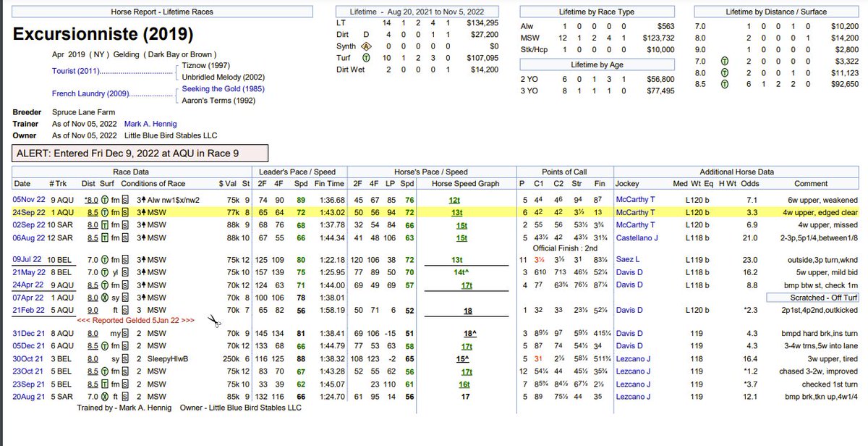Open the 12t speed graph link
This screenshot has width=868, height=446.
[x=454, y=199]
